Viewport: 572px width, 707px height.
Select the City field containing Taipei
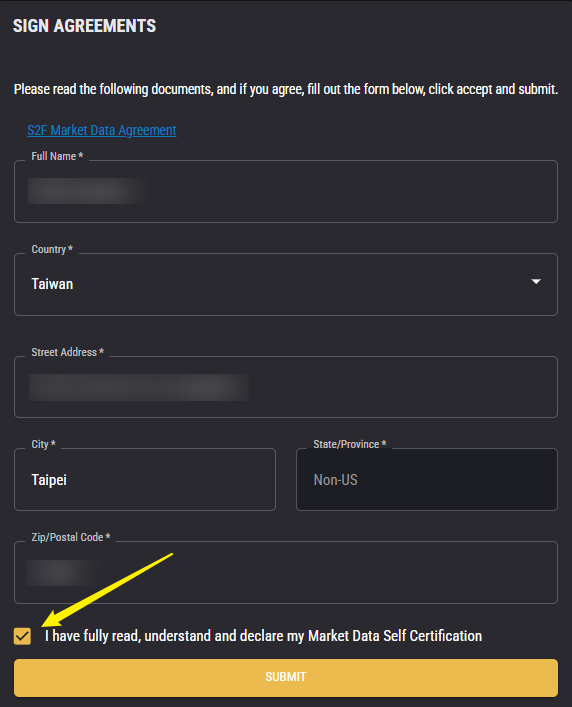[145, 479]
